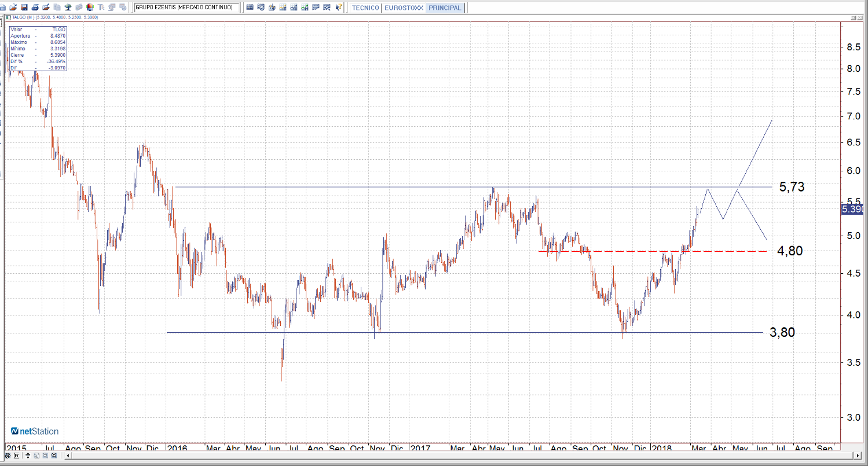The image size is (868, 466).
Task: Click the new document icon
Action: click(4, 8)
